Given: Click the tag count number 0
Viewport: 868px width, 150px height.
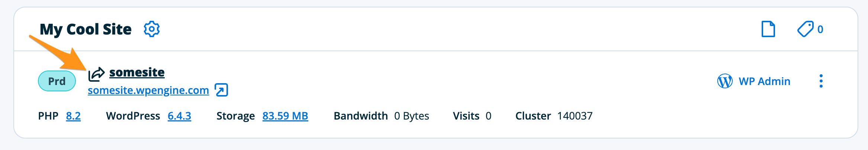Looking at the screenshot, I should tap(820, 29).
